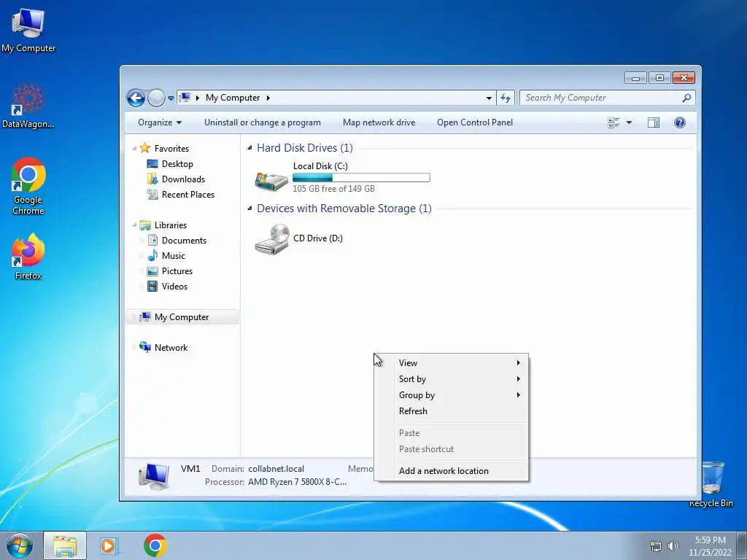The height and width of the screenshot is (560, 747).
Task: Click the taskbar clock showing 5:59 PM
Action: point(710,546)
